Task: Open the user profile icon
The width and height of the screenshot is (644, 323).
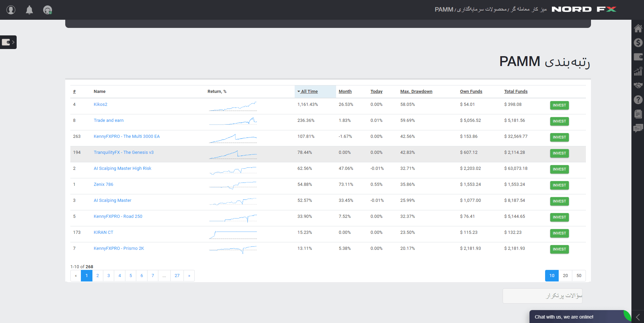Action: coord(11,10)
